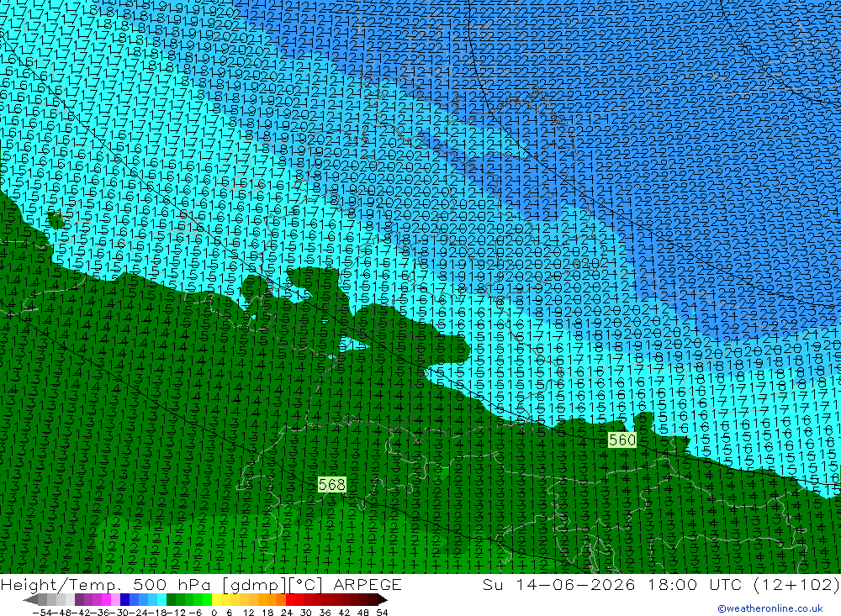Click the [°C] unit label

pyautogui.click(x=306, y=585)
